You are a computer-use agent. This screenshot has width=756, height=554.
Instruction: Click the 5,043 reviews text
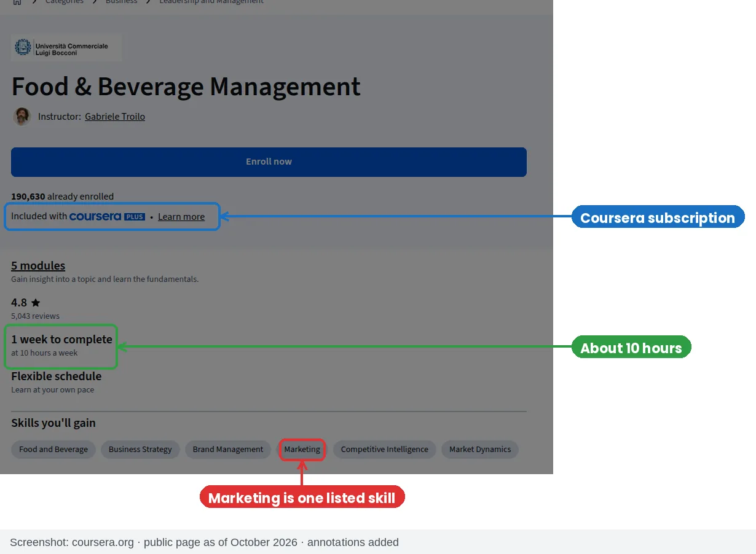[35, 316]
